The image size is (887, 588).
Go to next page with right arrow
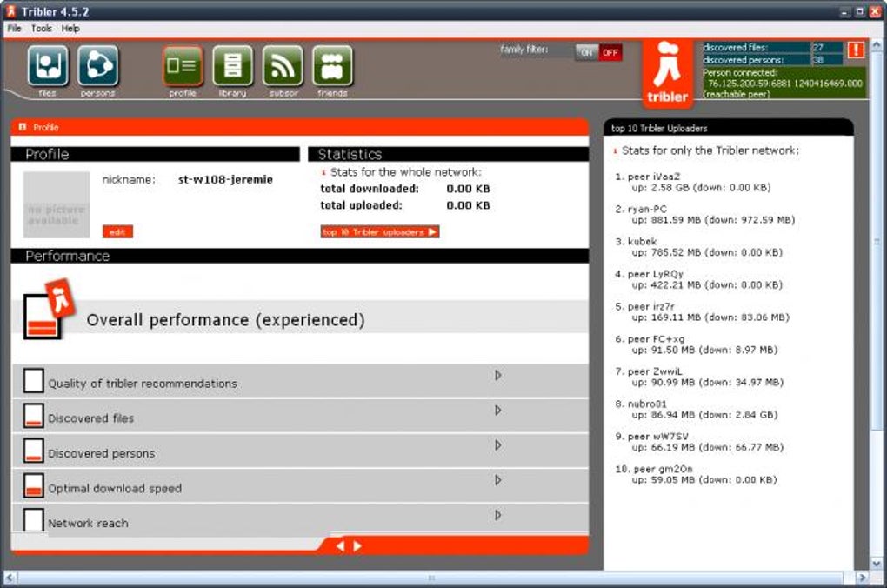(x=357, y=546)
